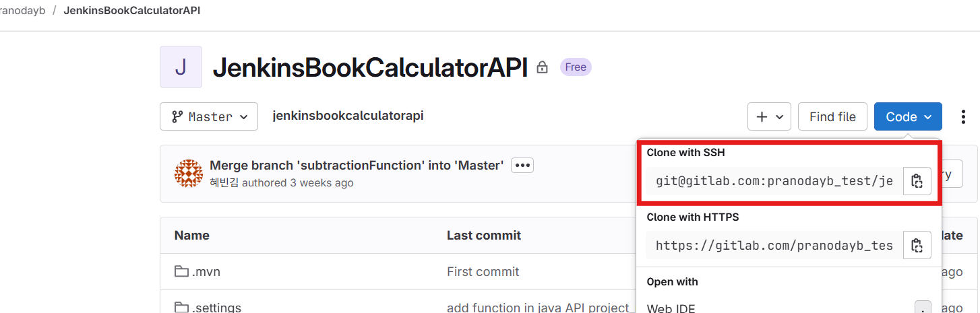Click the jenkinsbookcalculatorapi path link
This screenshot has width=980, height=313.
click(x=348, y=116)
